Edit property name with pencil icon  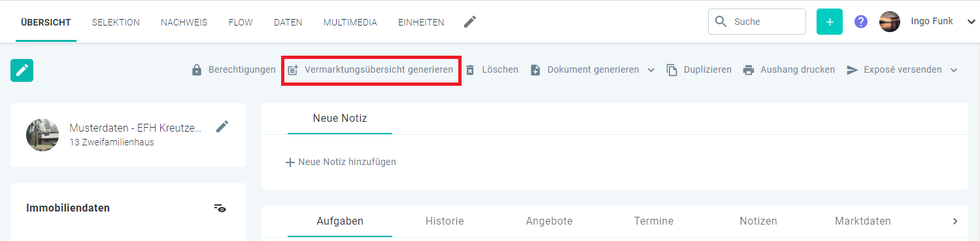tap(222, 126)
